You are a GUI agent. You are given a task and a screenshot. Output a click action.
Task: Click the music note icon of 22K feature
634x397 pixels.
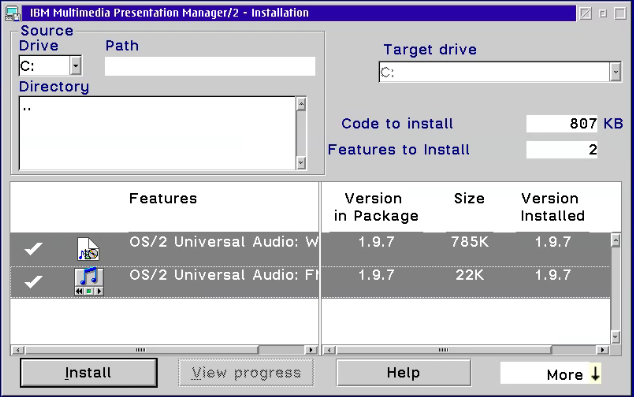[x=89, y=281]
